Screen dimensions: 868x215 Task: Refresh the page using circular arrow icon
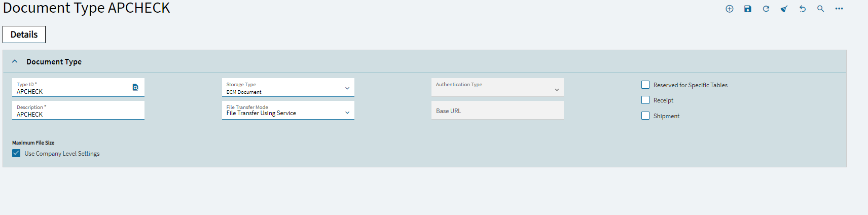[x=766, y=9]
